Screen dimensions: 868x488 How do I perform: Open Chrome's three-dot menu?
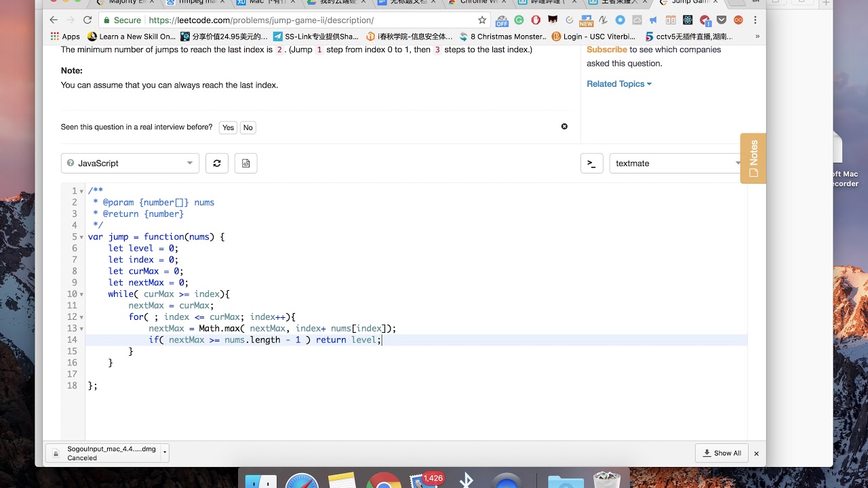coord(755,20)
